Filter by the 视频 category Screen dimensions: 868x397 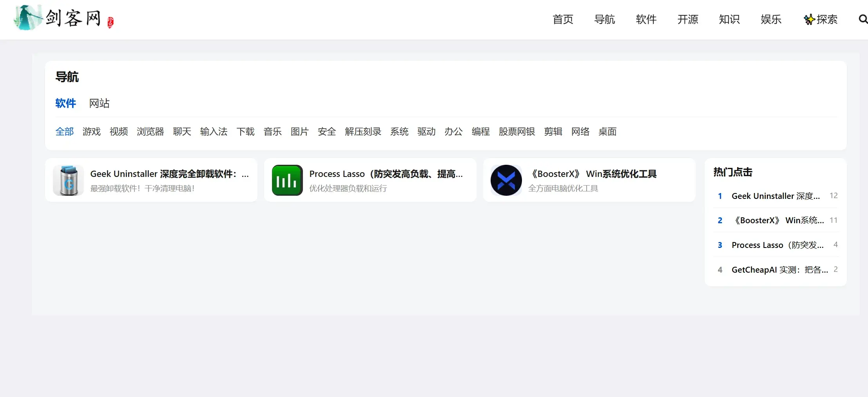(x=119, y=131)
